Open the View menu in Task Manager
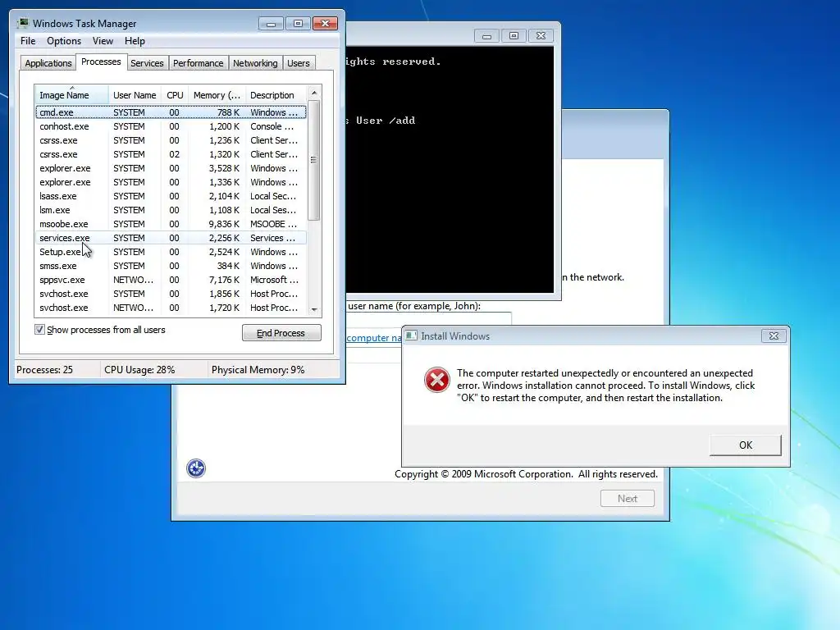Viewport: 840px width, 630px height. coord(103,41)
